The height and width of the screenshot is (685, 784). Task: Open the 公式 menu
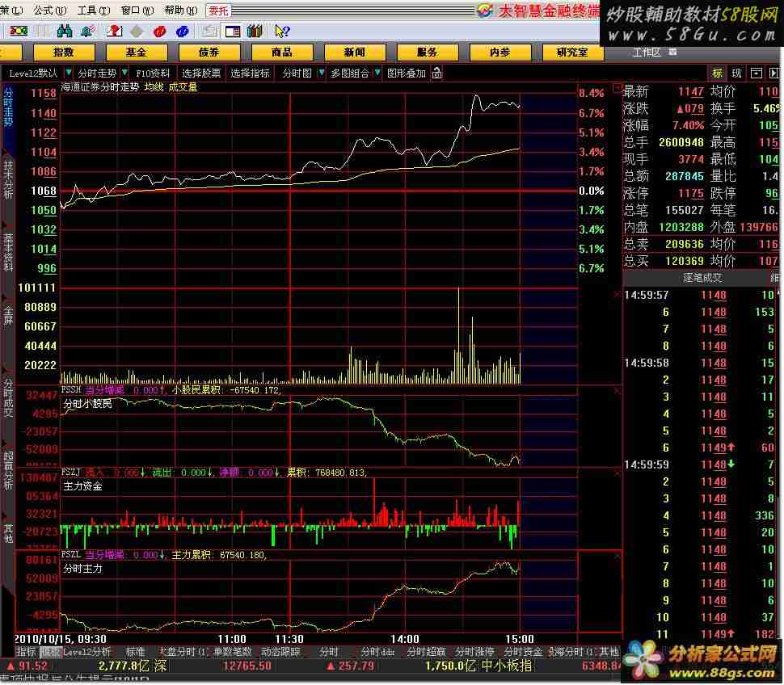pyautogui.click(x=49, y=10)
